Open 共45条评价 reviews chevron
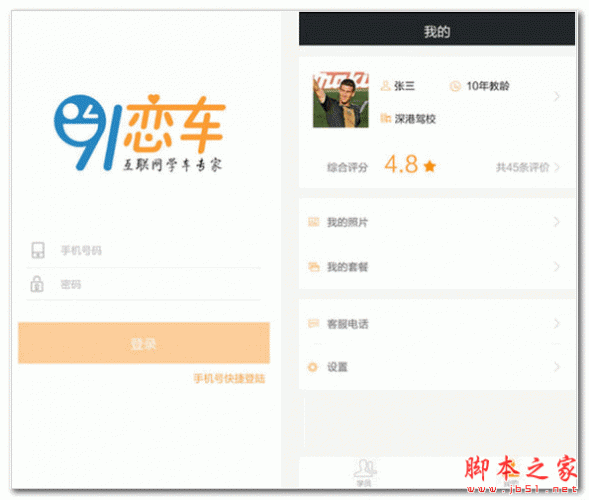 (557, 167)
